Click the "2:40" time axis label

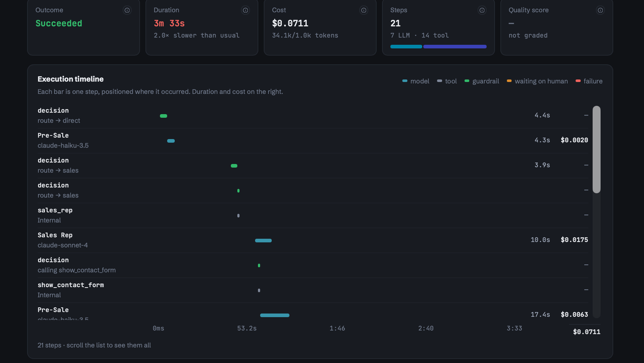click(426, 329)
